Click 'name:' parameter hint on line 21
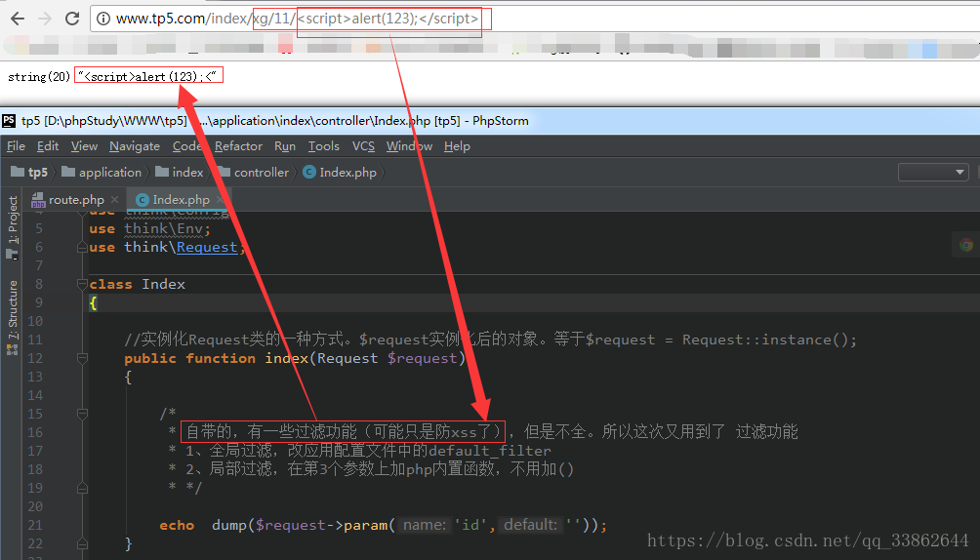Image resolution: width=980 pixels, height=560 pixels. tap(425, 525)
